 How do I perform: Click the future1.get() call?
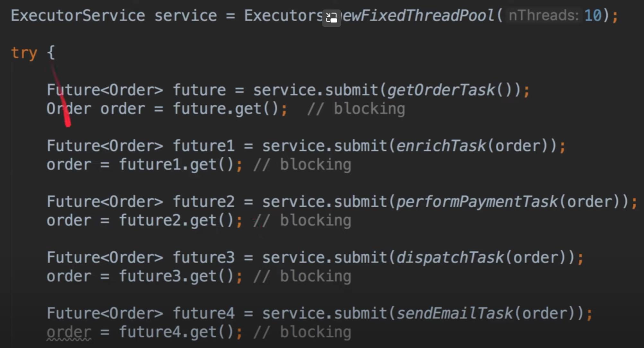coord(176,165)
